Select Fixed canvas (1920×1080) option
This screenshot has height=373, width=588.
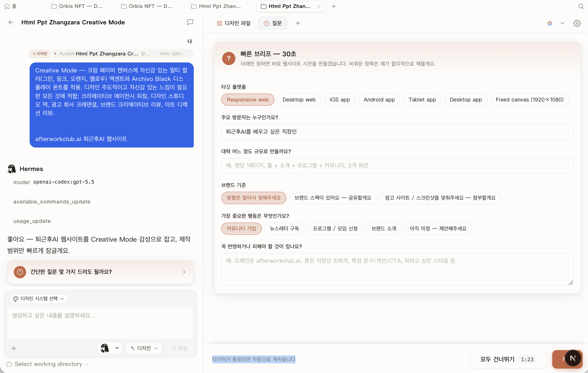[530, 100]
